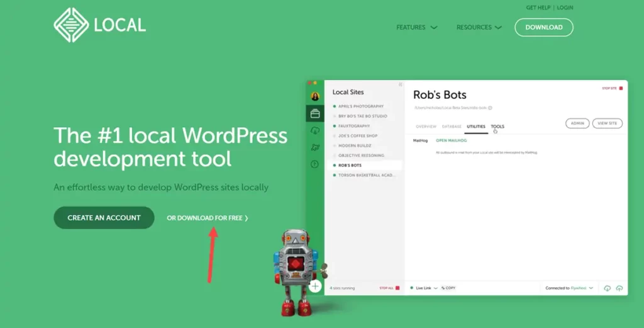
Task: Select the Local Sites briefcase icon
Action: tap(315, 113)
